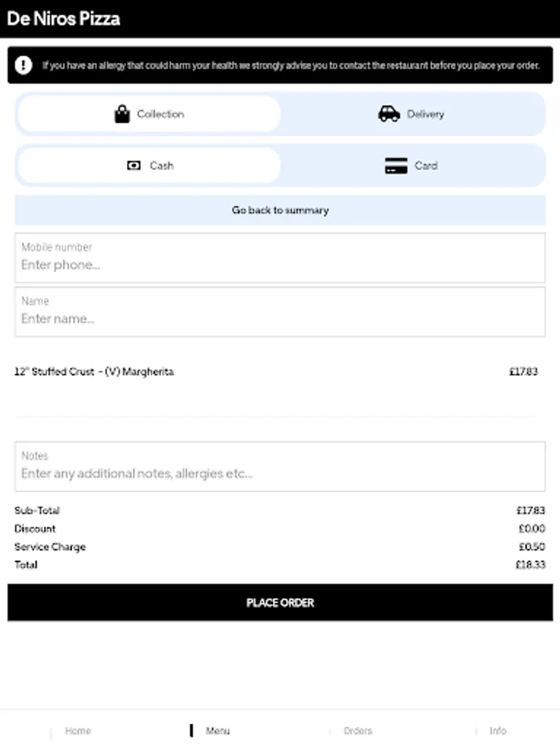Open the Orders tab
560x747 pixels.
pos(358,730)
